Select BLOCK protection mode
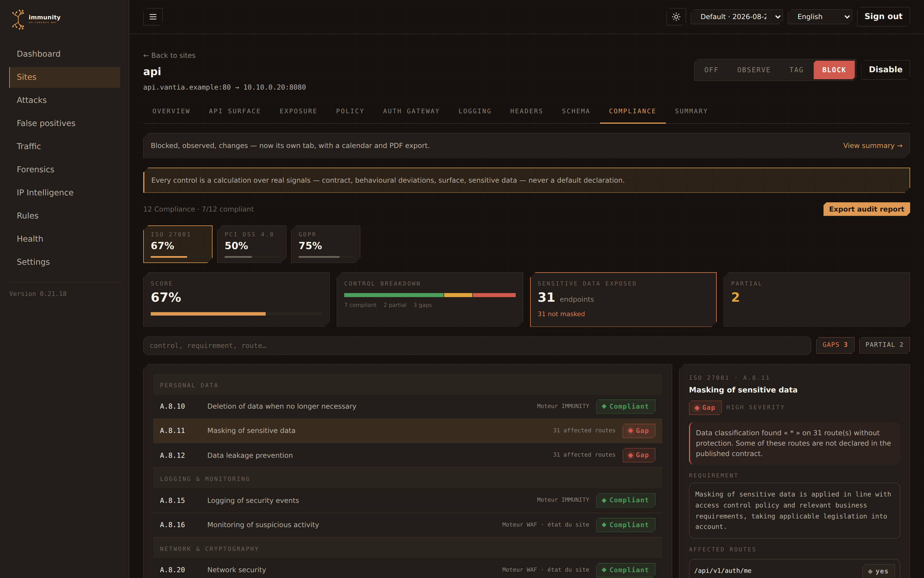Image resolution: width=924 pixels, height=578 pixels. coord(834,70)
